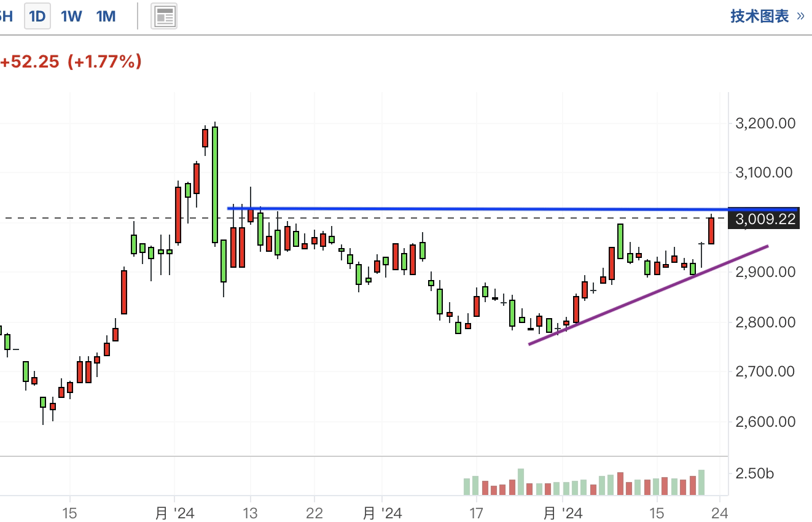Click the date label 22 on time axis

coord(314,512)
